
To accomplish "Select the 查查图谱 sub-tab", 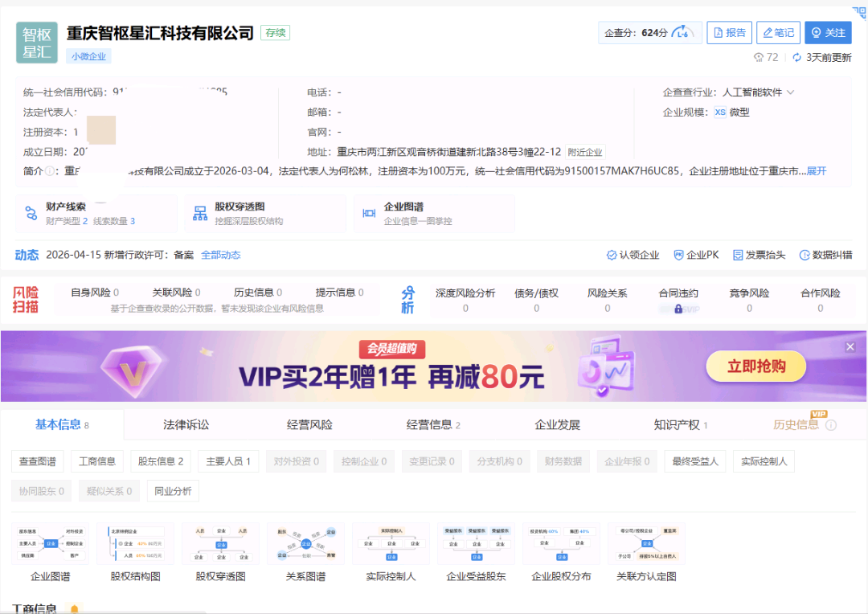I will [x=38, y=461].
